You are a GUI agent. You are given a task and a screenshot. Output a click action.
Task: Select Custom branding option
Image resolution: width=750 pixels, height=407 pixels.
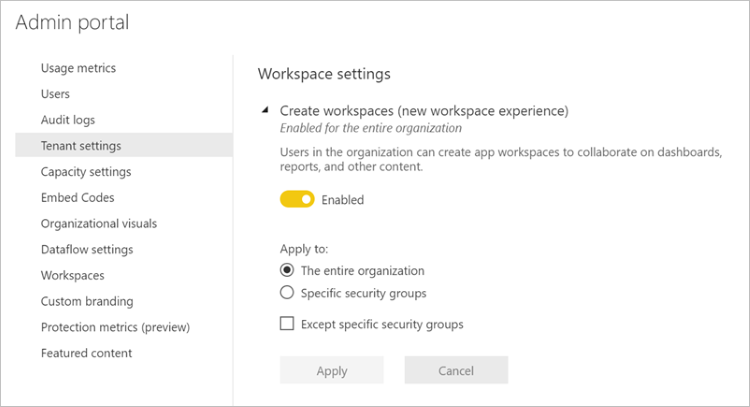(89, 301)
